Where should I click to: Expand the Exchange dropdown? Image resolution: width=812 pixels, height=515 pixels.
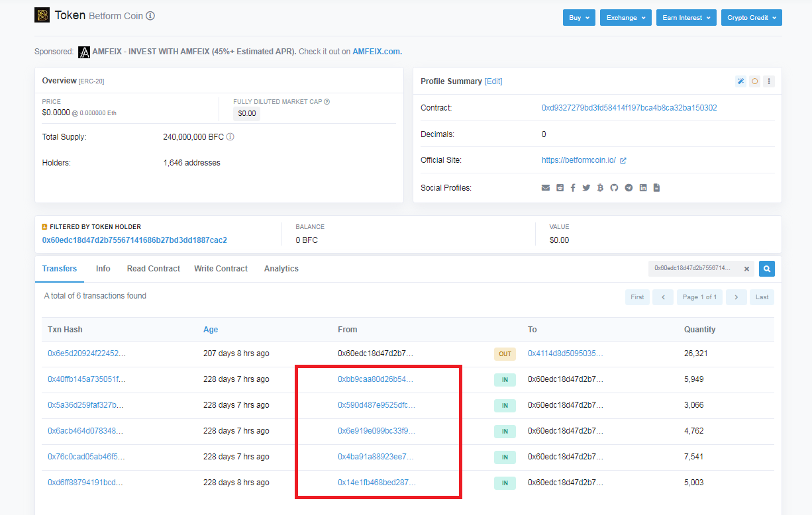pos(626,18)
